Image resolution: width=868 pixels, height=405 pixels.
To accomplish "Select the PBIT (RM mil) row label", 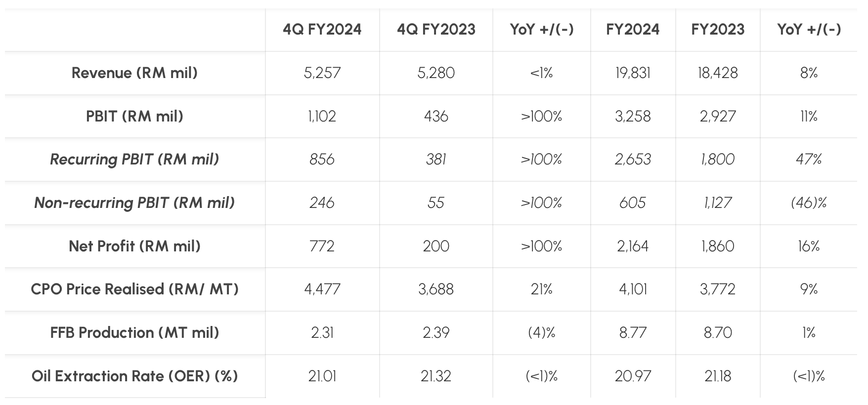I will (x=134, y=117).
